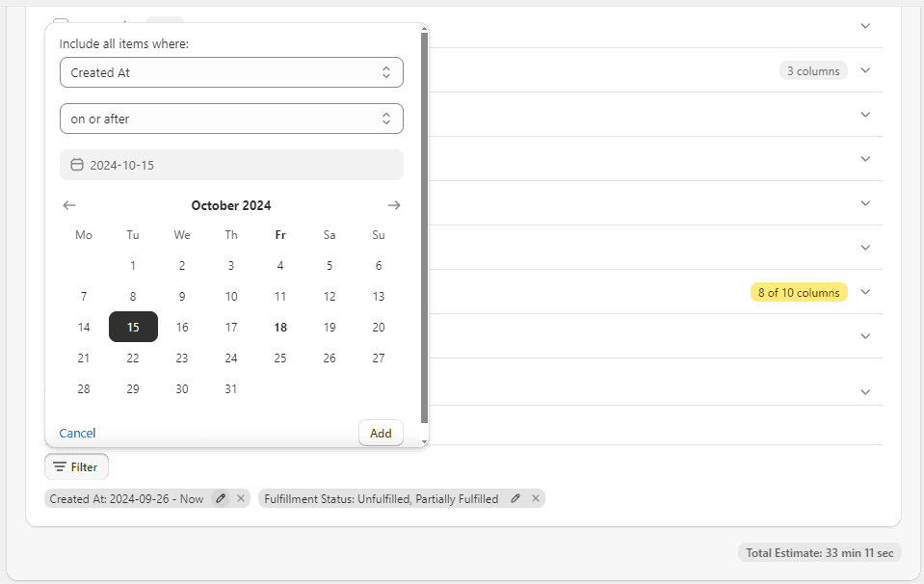Edit the Created At filter via its pencil icon
Screen dimensions: 924x584
point(220,498)
